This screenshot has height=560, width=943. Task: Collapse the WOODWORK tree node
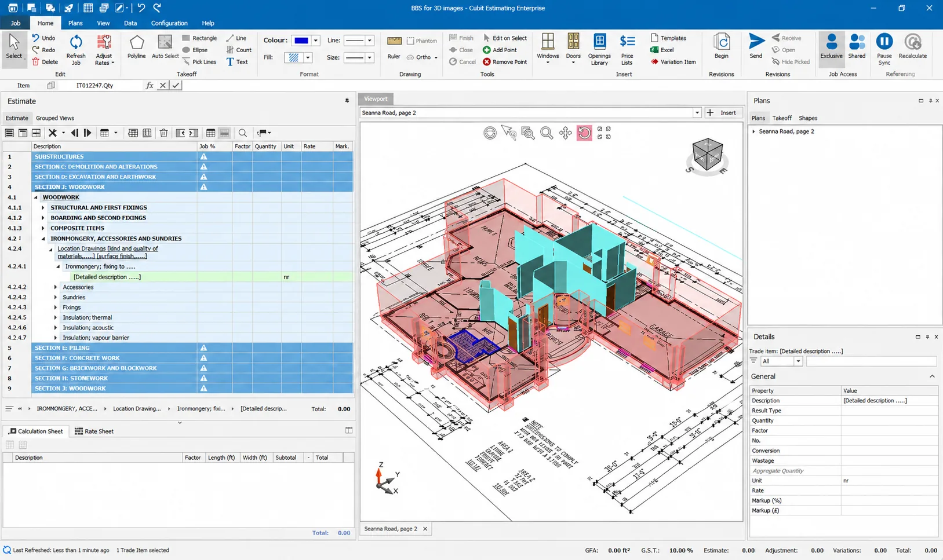pos(36,197)
